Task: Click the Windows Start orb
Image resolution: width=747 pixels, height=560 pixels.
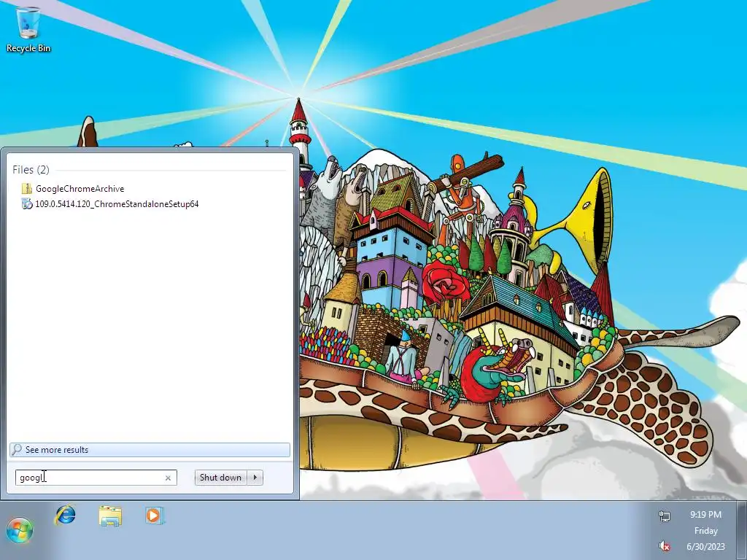Action: pyautogui.click(x=20, y=531)
